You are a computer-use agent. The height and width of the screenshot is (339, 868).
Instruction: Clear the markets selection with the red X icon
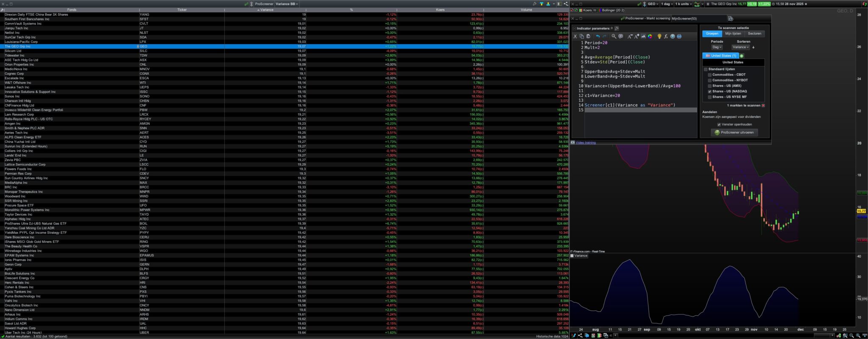click(x=763, y=106)
